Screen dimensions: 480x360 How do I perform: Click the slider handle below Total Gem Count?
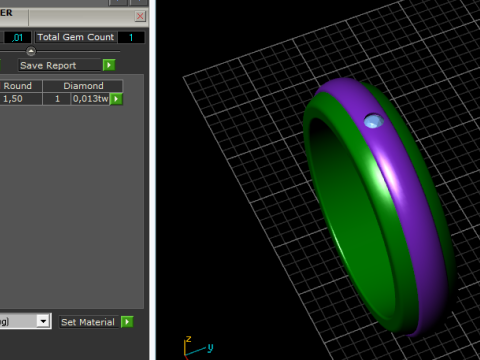(31, 51)
